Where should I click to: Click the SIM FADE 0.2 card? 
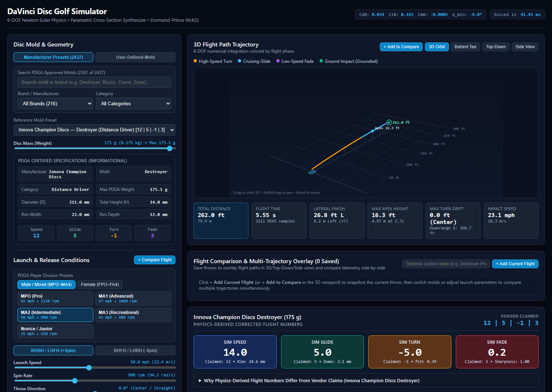click(497, 352)
